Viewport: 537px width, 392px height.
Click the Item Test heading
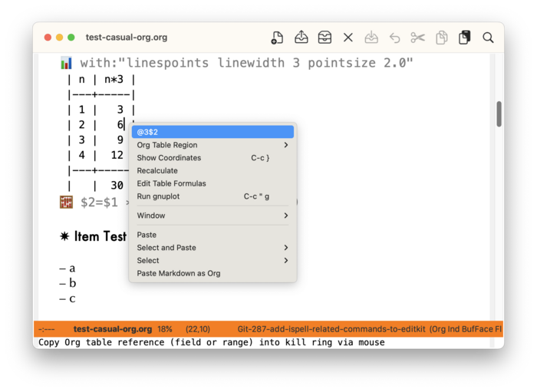point(93,236)
